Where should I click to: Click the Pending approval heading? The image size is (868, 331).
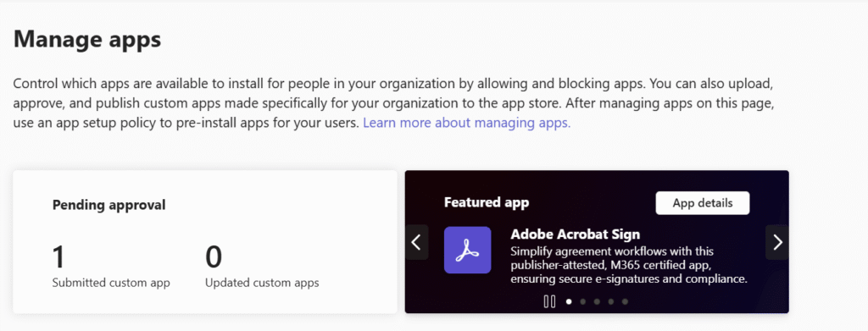click(109, 205)
